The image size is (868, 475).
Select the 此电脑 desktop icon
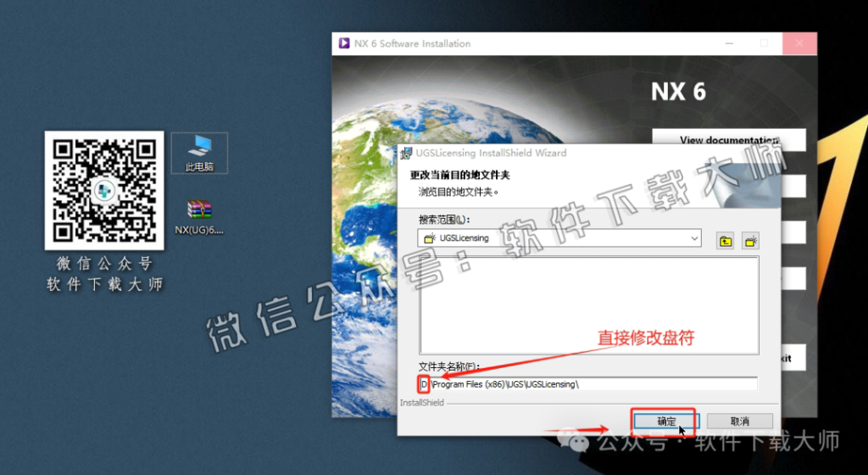pyautogui.click(x=199, y=154)
